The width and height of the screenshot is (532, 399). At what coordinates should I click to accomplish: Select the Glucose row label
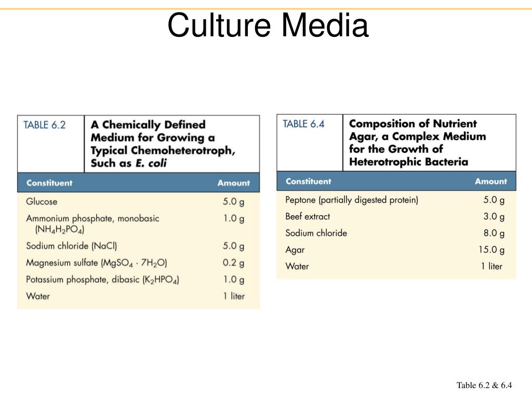pos(42,202)
